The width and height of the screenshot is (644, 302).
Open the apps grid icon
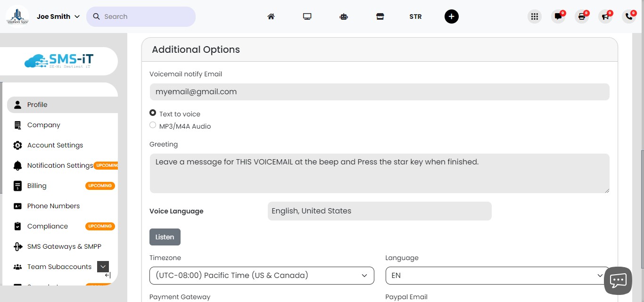534,16
